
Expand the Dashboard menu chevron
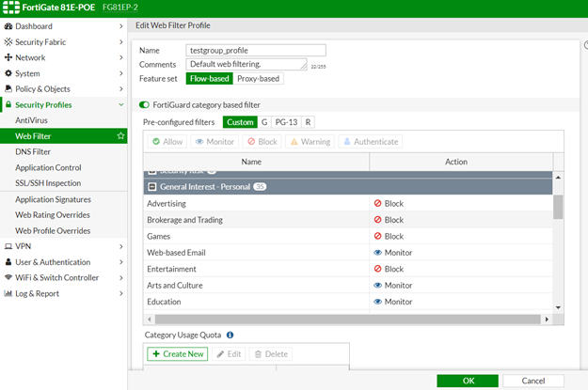coord(120,26)
